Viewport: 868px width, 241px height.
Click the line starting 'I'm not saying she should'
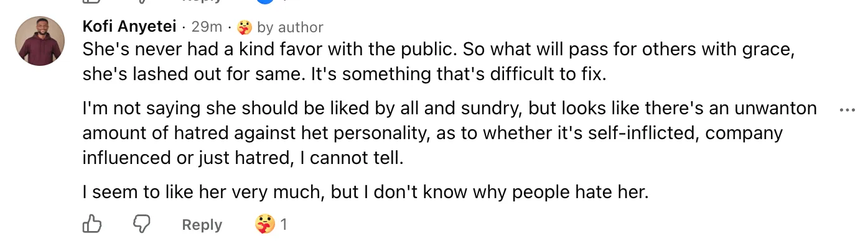tap(450, 109)
